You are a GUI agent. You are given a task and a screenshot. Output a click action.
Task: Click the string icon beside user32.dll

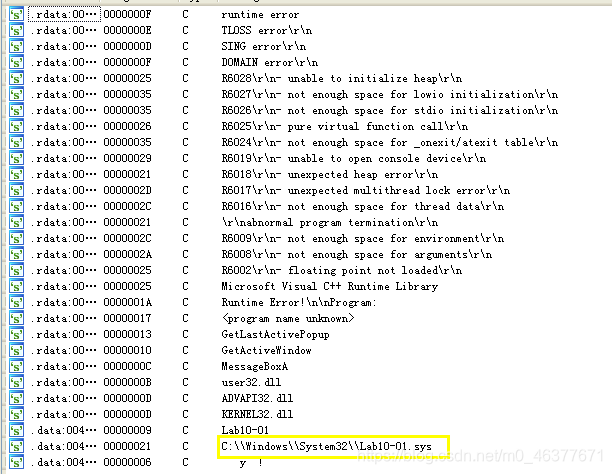click(16, 383)
